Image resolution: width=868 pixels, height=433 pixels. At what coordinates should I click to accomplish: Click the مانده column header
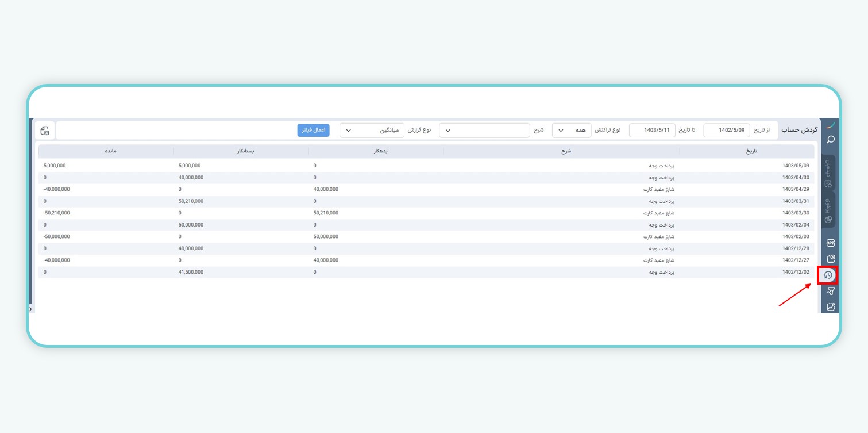(106, 151)
